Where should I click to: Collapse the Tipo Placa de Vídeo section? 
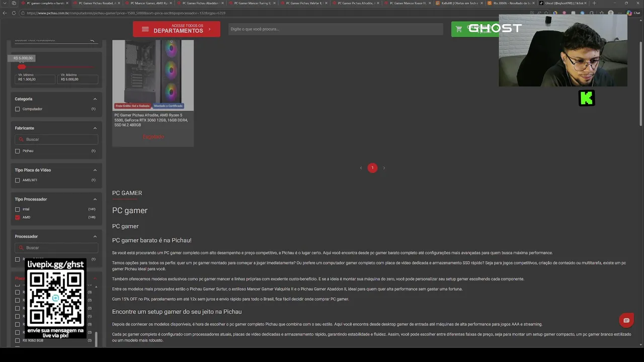point(95,170)
